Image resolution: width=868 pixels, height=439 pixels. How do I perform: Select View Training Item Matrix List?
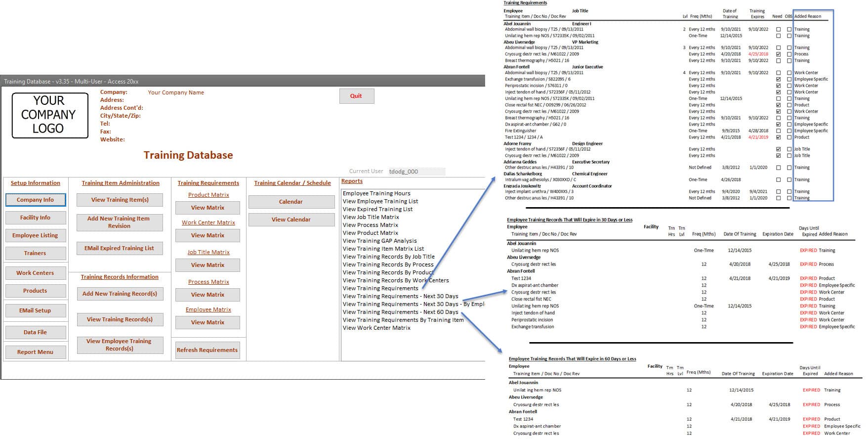[x=383, y=249]
